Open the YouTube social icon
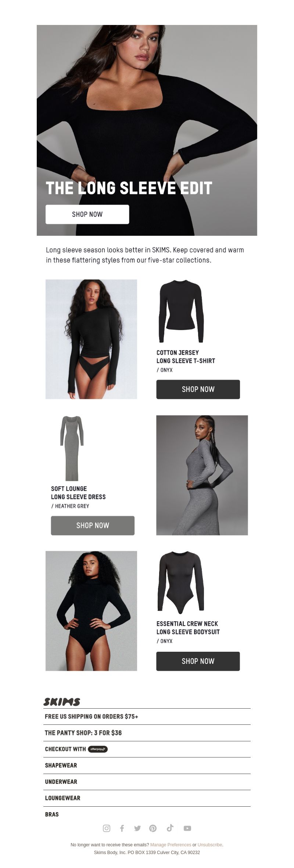This screenshot has height=868, width=294. click(187, 828)
